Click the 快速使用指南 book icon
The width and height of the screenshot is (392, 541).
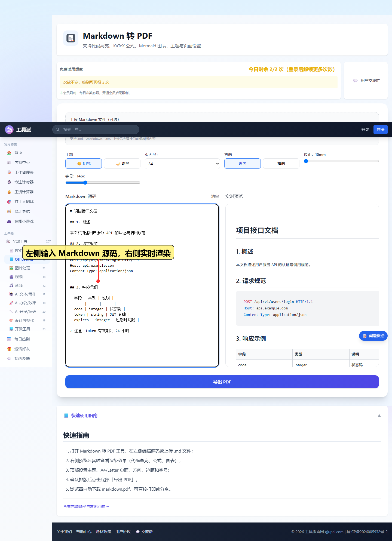pos(66,416)
